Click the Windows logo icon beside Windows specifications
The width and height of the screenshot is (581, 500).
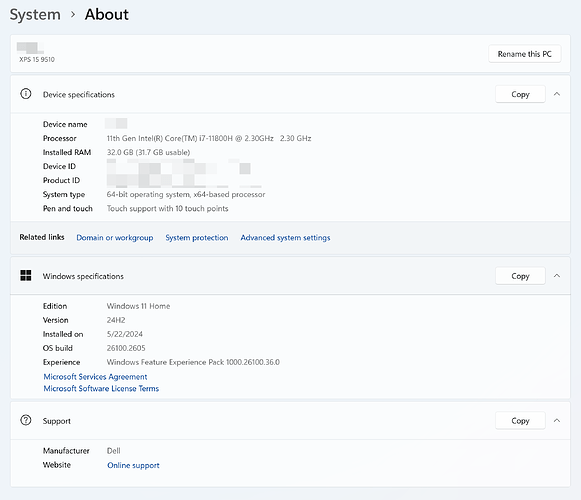pos(26,275)
